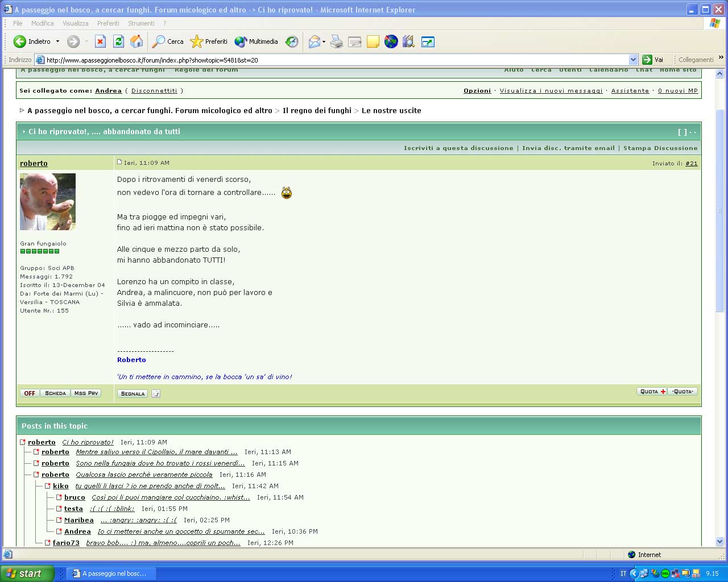Toggle the OFF status button under roberto
Screen dimensions: 728x582
30,393
